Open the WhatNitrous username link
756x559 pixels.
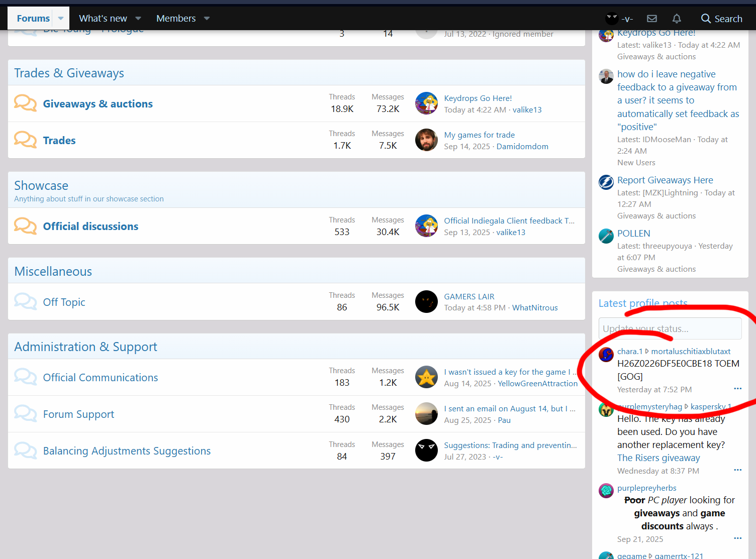(x=535, y=307)
